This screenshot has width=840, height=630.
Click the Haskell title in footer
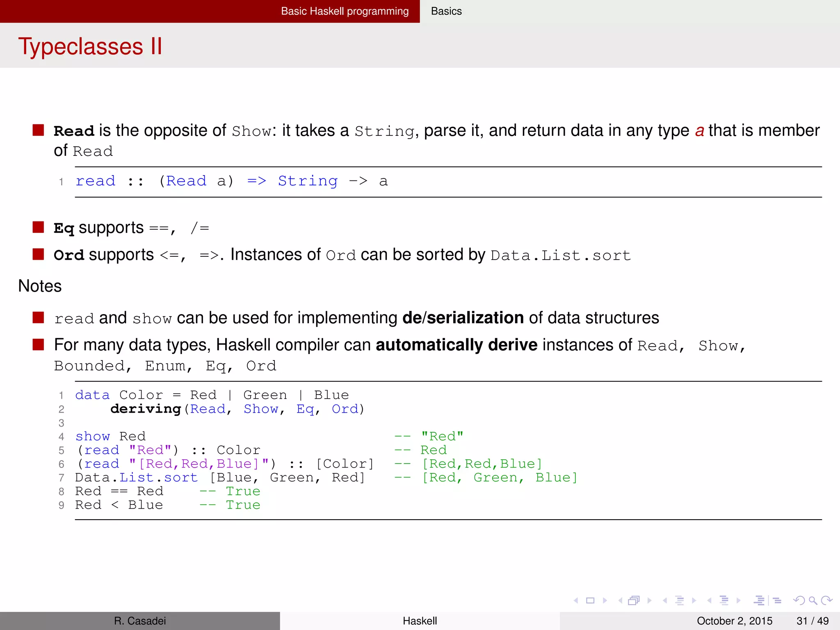(420, 621)
